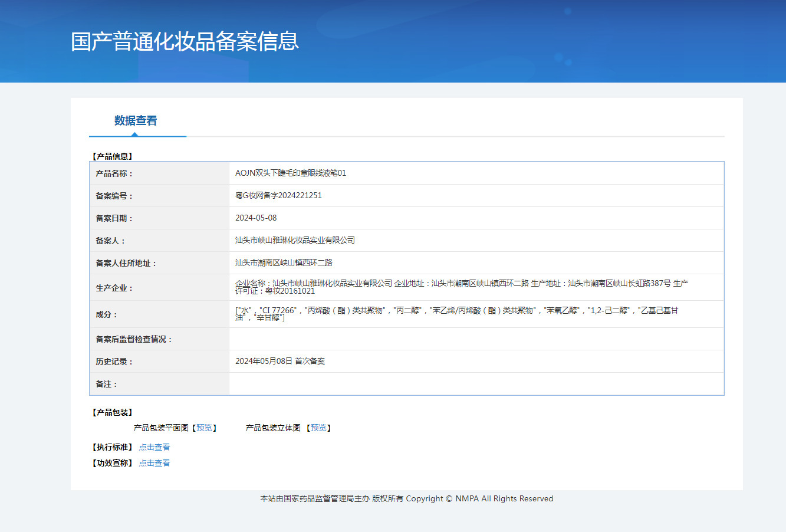Click address value 汕头市潮南区峡山镇西环二路

pyautogui.click(x=284, y=262)
